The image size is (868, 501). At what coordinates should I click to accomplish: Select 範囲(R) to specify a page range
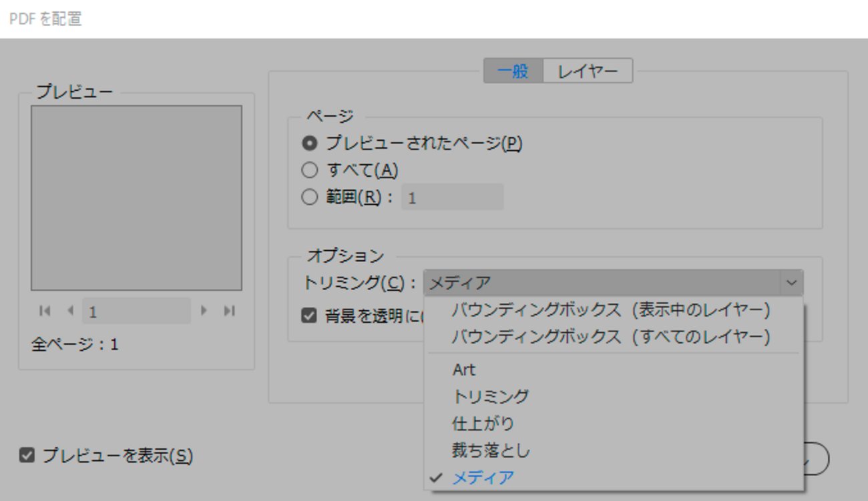tap(310, 197)
